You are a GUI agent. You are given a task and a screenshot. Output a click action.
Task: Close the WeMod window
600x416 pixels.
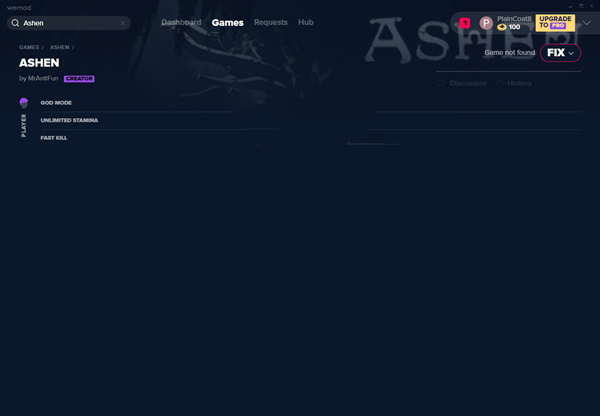coord(592,6)
